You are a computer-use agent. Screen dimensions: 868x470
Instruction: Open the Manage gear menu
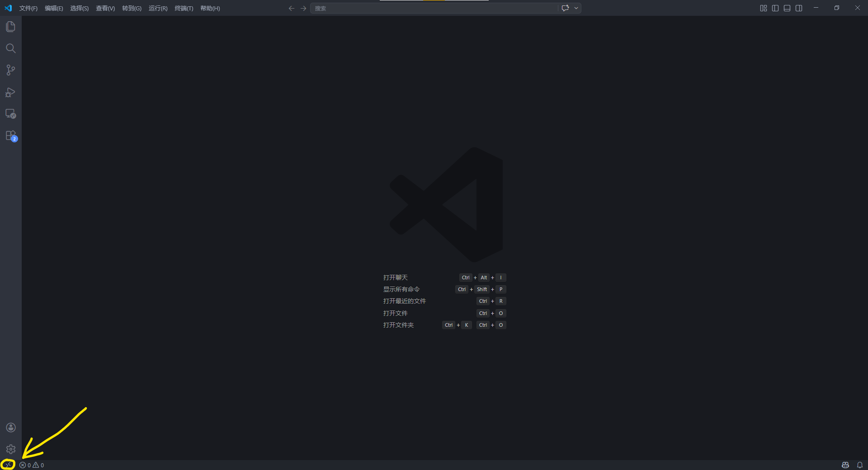pos(11,449)
